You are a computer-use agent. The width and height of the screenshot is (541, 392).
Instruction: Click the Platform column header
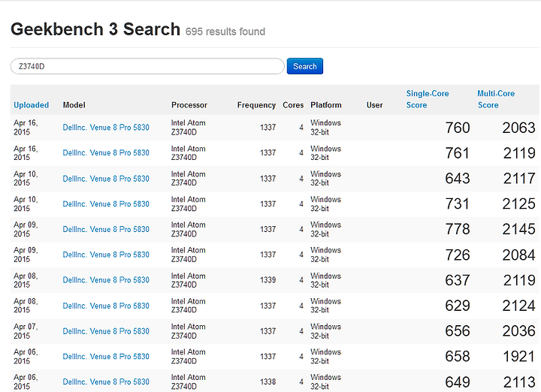325,105
